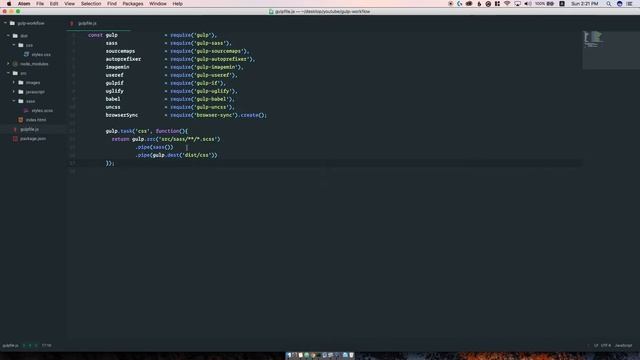Open the Atom application menu
This screenshot has width=640, height=360.
click(x=24, y=4)
